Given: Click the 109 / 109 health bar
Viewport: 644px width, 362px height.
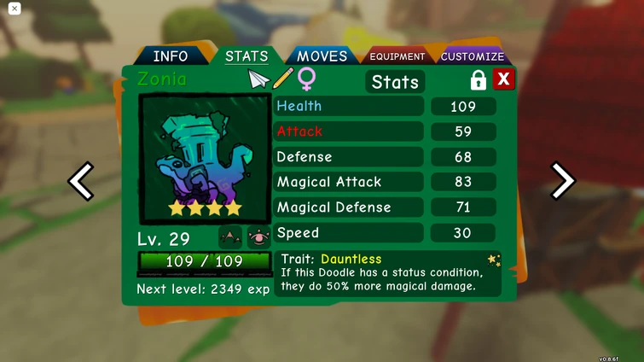Looking at the screenshot, I should (x=205, y=261).
